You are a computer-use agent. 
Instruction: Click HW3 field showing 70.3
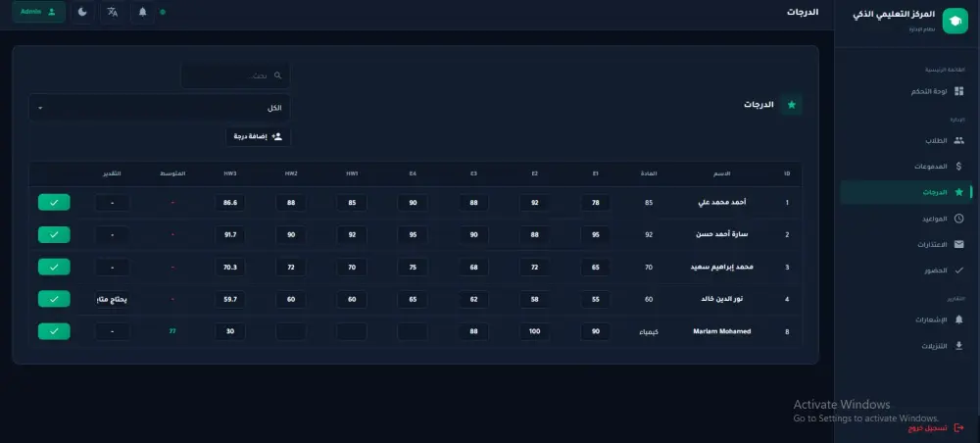pos(230,267)
